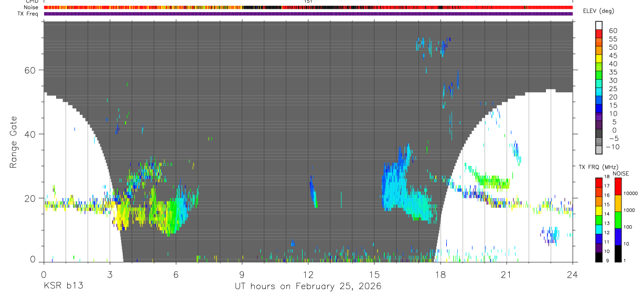Pick the red top segment of NOISE bar

[x=618, y=186]
